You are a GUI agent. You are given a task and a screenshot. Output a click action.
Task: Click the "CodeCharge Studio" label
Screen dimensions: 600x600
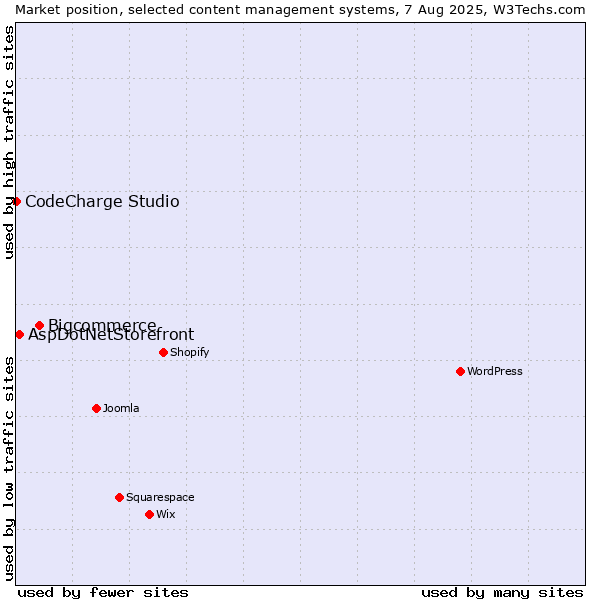[102, 202]
